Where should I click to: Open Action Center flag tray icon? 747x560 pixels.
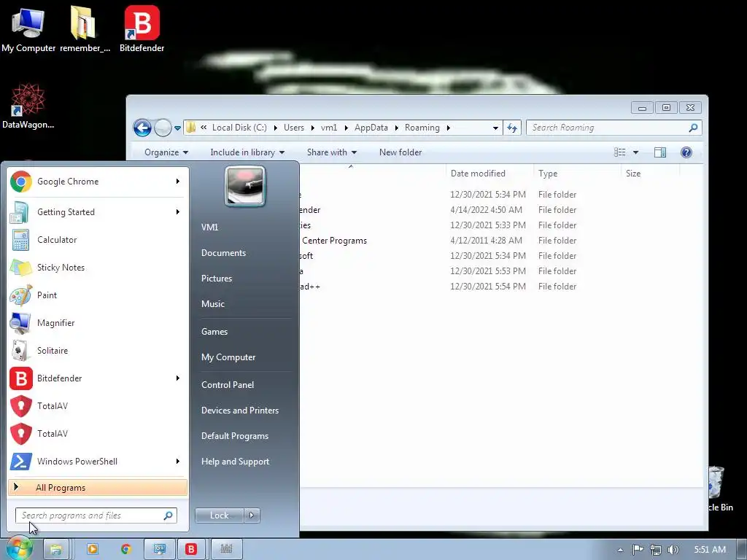click(x=638, y=550)
